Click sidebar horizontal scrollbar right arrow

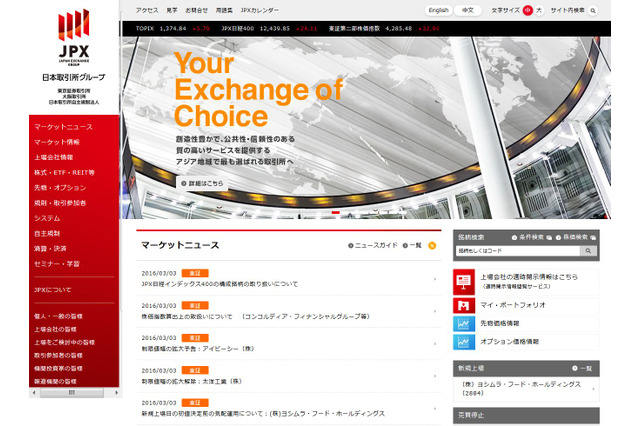pos(116,393)
